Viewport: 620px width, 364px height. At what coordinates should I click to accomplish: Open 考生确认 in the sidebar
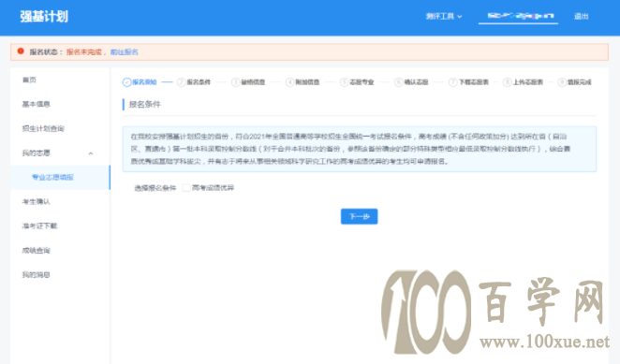point(36,201)
